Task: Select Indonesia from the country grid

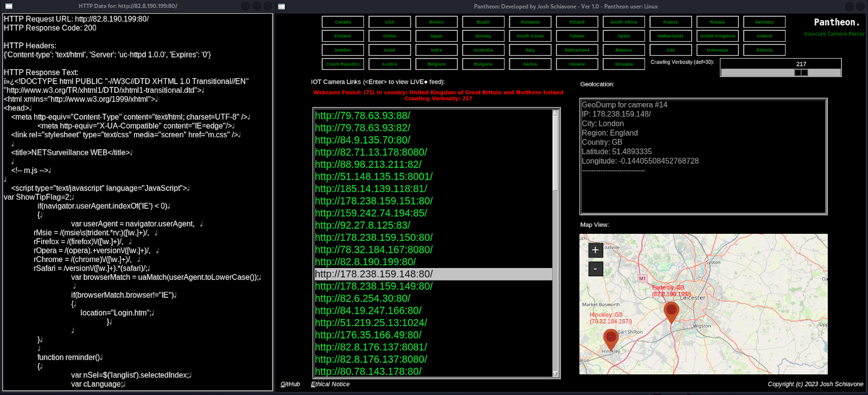Action: (x=718, y=50)
